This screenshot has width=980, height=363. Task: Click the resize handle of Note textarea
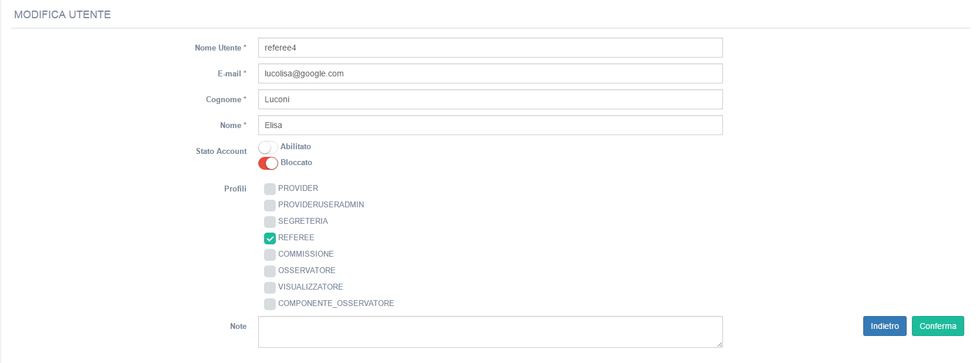pyautogui.click(x=719, y=344)
